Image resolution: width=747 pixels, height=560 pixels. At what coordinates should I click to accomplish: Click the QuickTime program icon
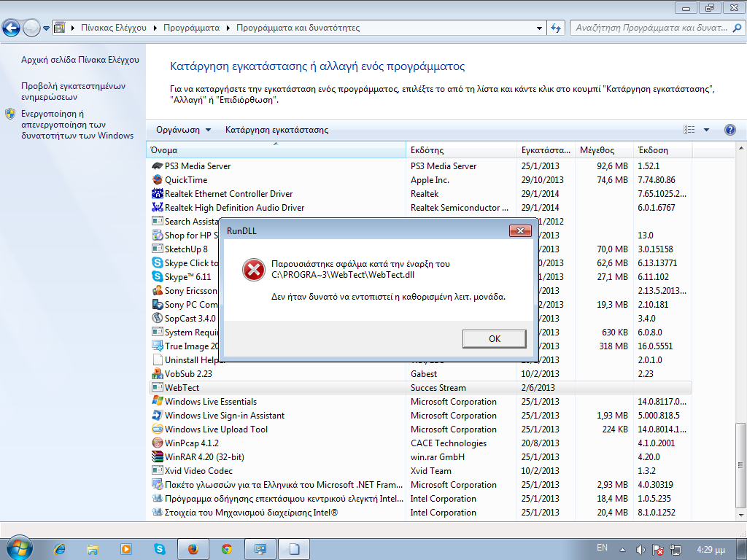[x=158, y=179]
